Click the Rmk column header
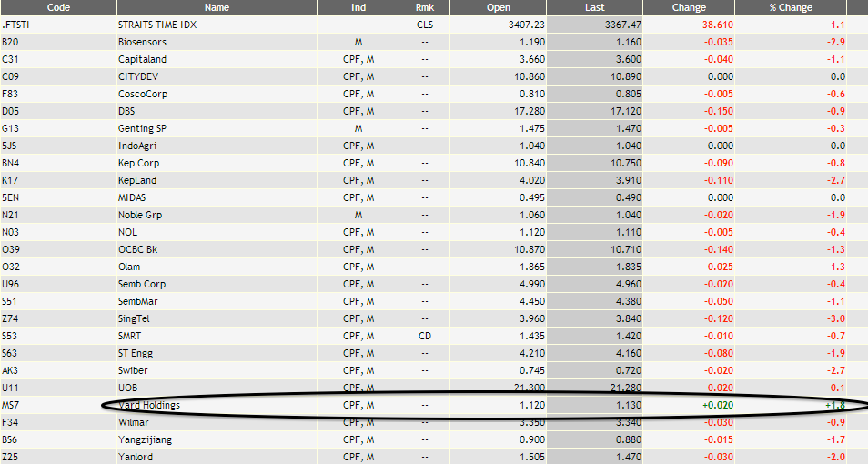The width and height of the screenshot is (868, 464). pos(424,7)
